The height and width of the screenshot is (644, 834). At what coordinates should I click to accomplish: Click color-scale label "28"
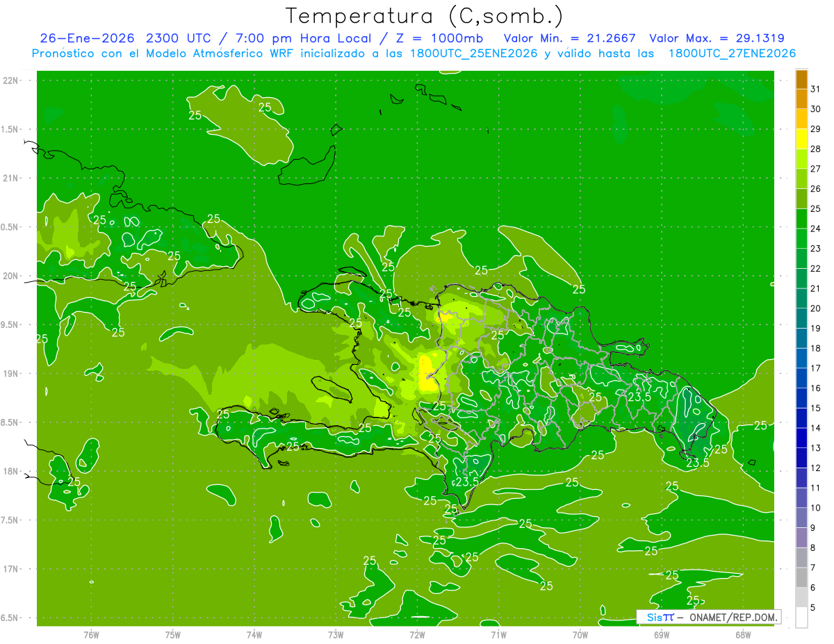816,149
